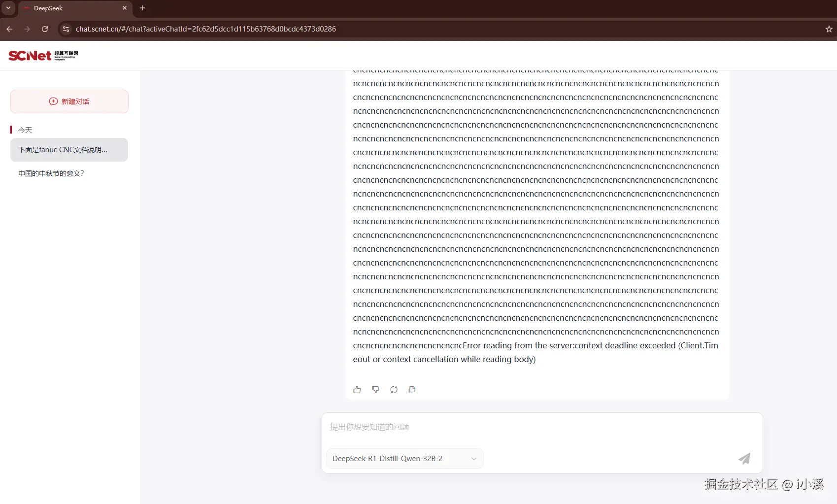
Task: Copy the response using copy icon
Action: coord(412,390)
